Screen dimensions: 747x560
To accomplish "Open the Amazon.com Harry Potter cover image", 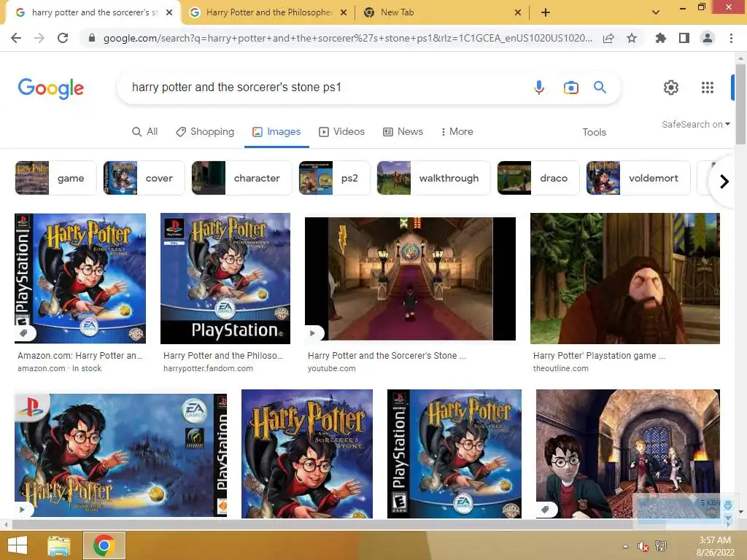I will click(x=80, y=278).
